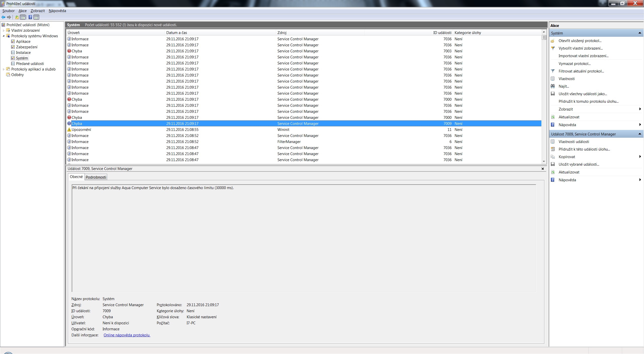The image size is (644, 354).
Task: Click the funnel icon for Filtrovat aktuální protokol
Action: 553,71
